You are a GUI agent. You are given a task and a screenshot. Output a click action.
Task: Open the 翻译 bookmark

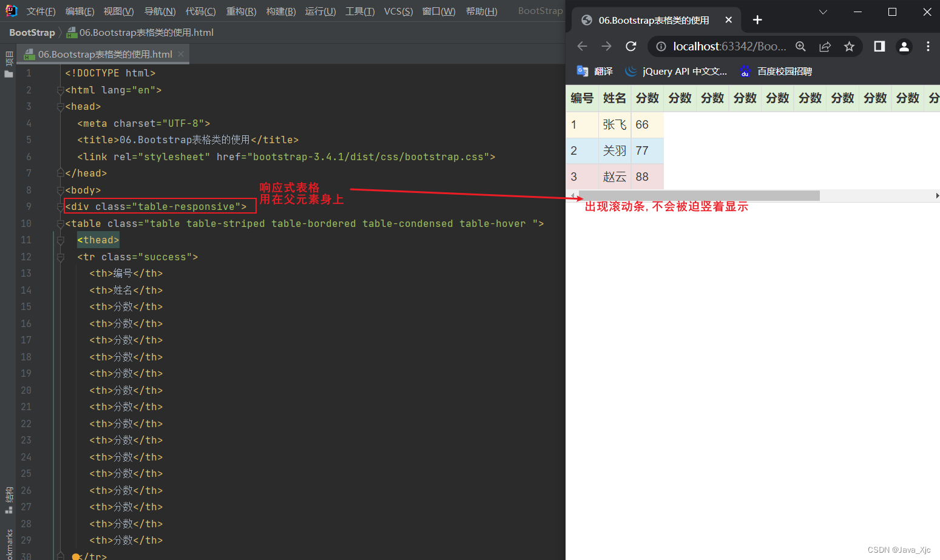click(595, 71)
